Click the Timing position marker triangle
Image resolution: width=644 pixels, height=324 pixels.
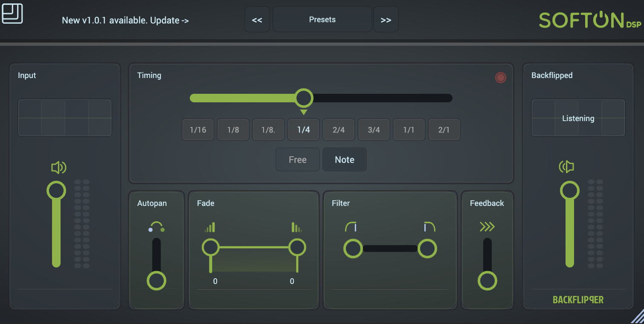(x=304, y=112)
